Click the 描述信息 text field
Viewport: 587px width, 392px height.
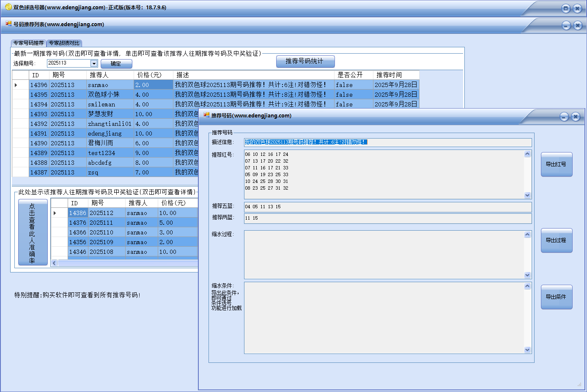click(x=387, y=142)
